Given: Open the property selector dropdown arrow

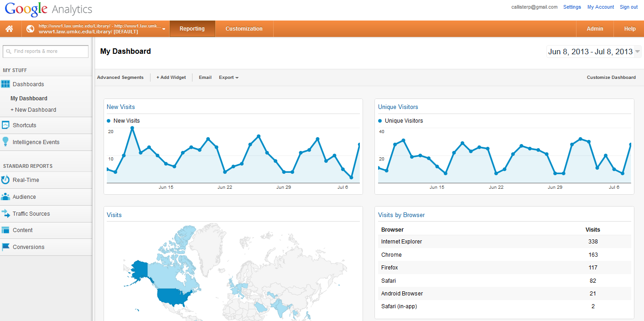Looking at the screenshot, I should (164, 29).
